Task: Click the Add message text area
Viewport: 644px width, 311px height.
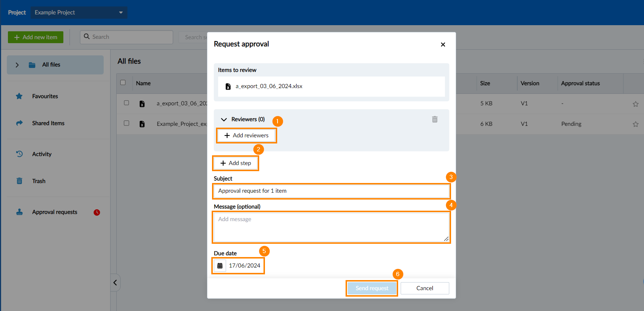Action: click(x=331, y=227)
